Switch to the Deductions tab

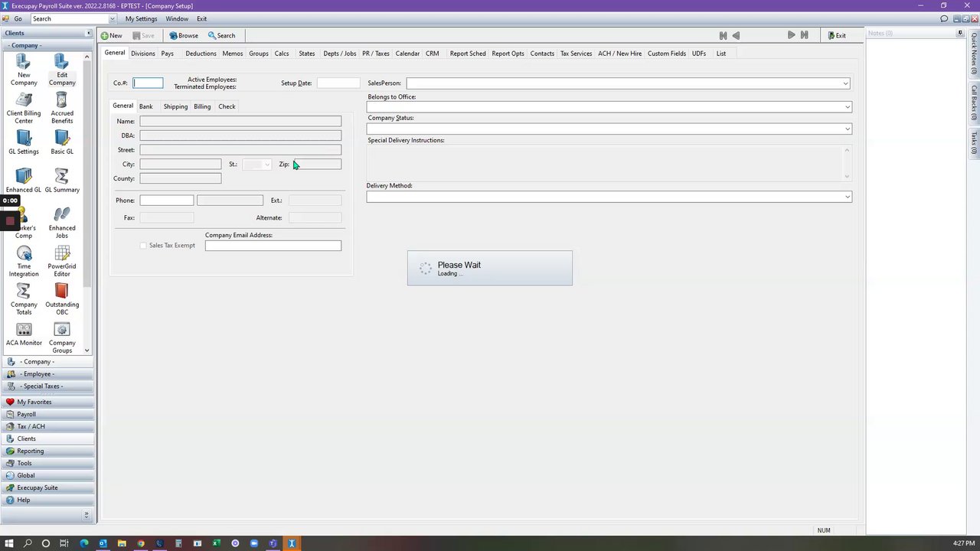coord(201,54)
